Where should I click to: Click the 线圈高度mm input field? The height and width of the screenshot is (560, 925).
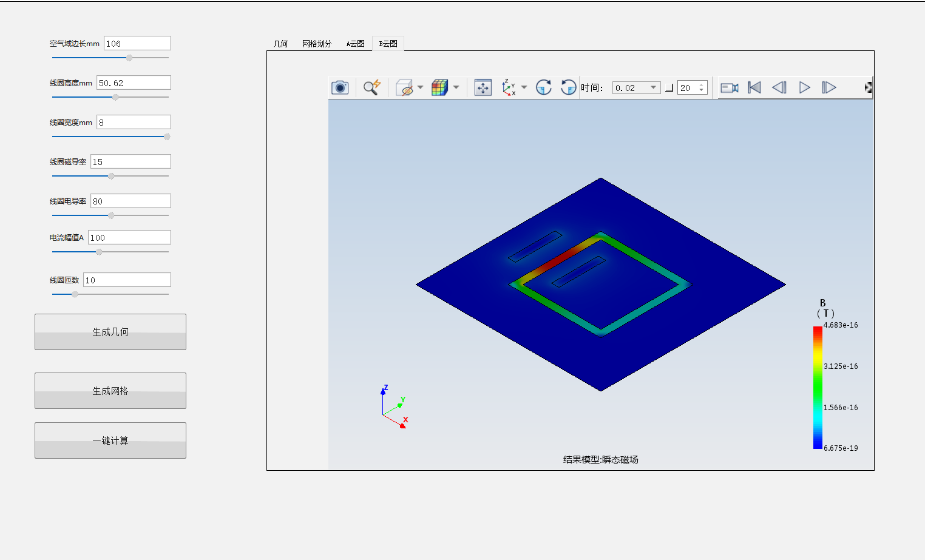(x=134, y=83)
